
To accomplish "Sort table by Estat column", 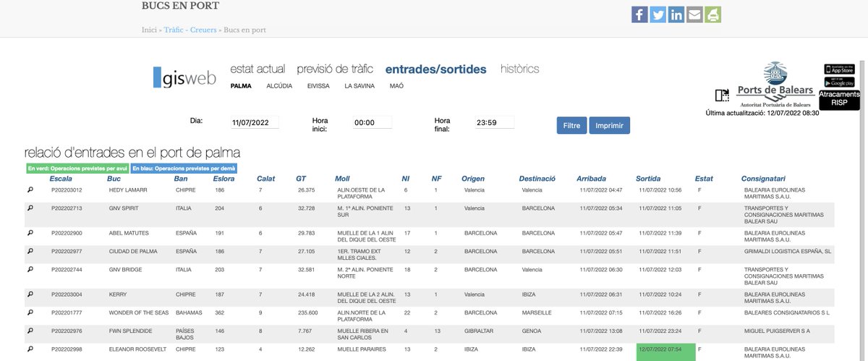I will pyautogui.click(x=704, y=178).
